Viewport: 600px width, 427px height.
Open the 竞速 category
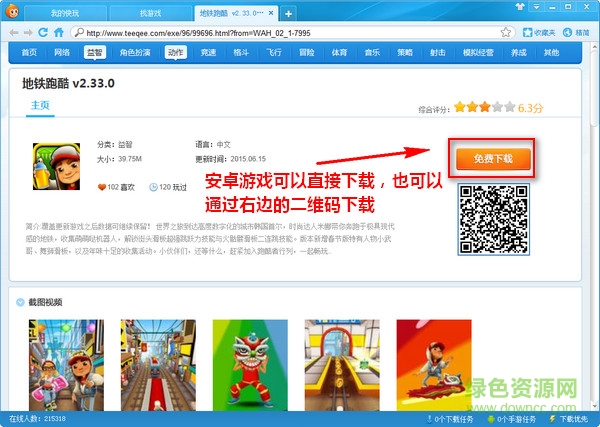(209, 52)
